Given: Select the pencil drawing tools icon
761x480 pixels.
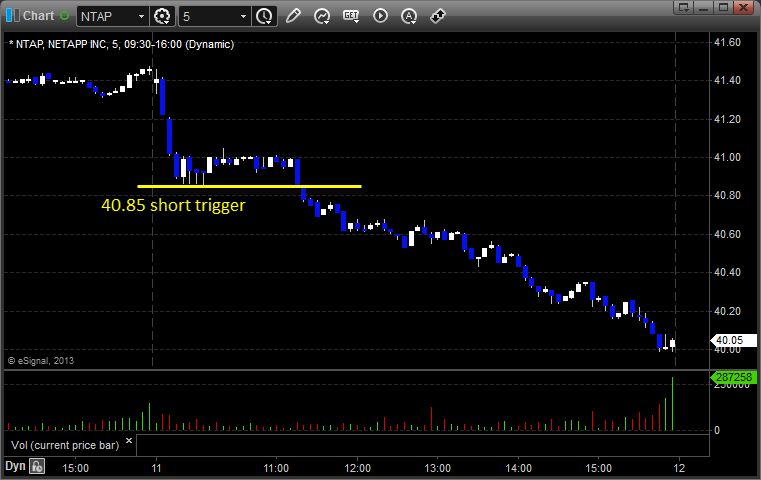Looking at the screenshot, I should [293, 16].
